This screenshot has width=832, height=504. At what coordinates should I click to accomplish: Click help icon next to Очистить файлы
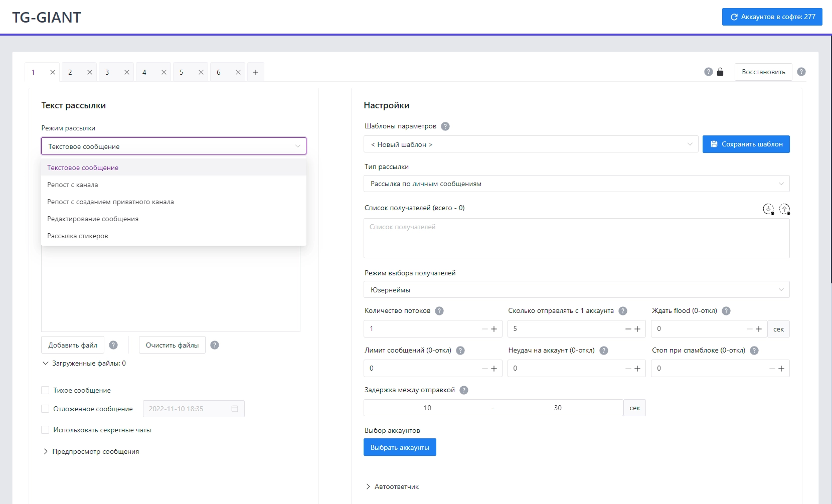click(215, 345)
